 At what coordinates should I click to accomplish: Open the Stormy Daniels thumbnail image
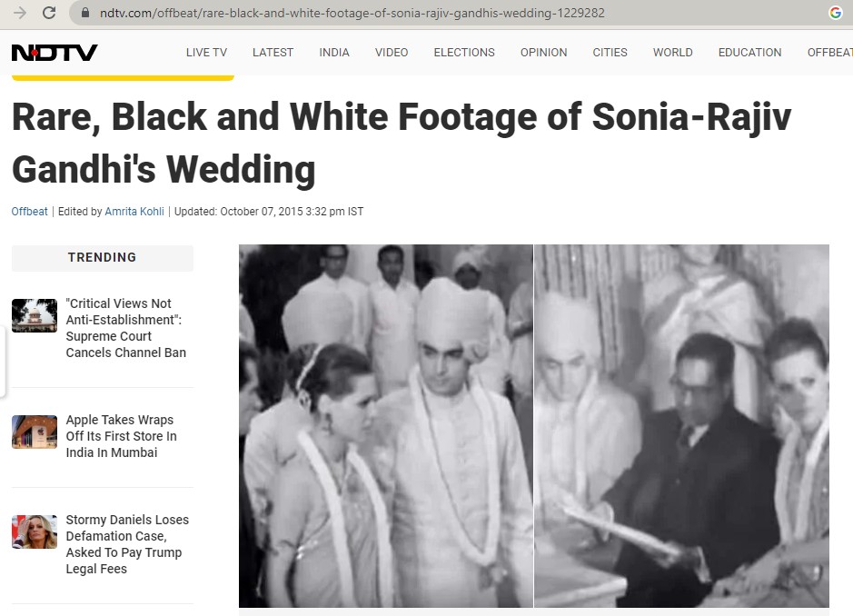coord(35,532)
